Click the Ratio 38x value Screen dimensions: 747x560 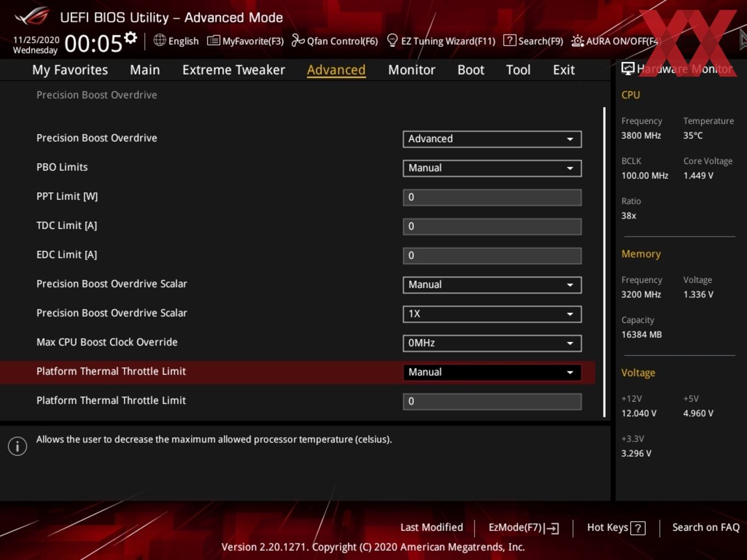click(628, 216)
